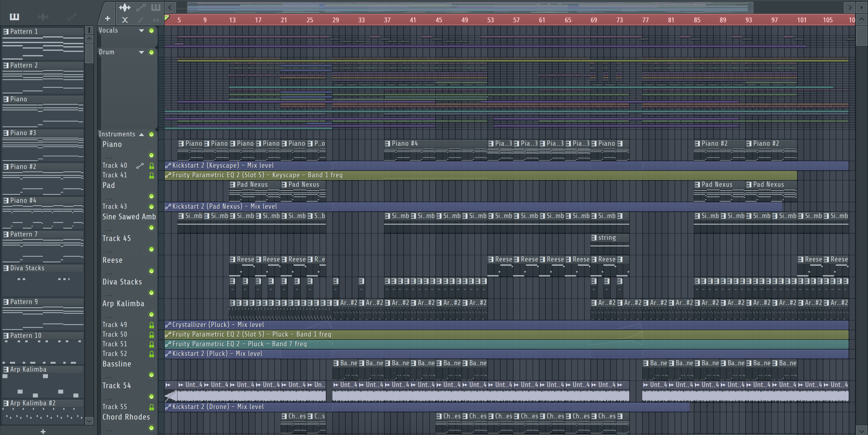Select Kickstart 2 (Drone) - Mix level clip
Image resolution: width=868 pixels, height=435 pixels.
coord(427,407)
